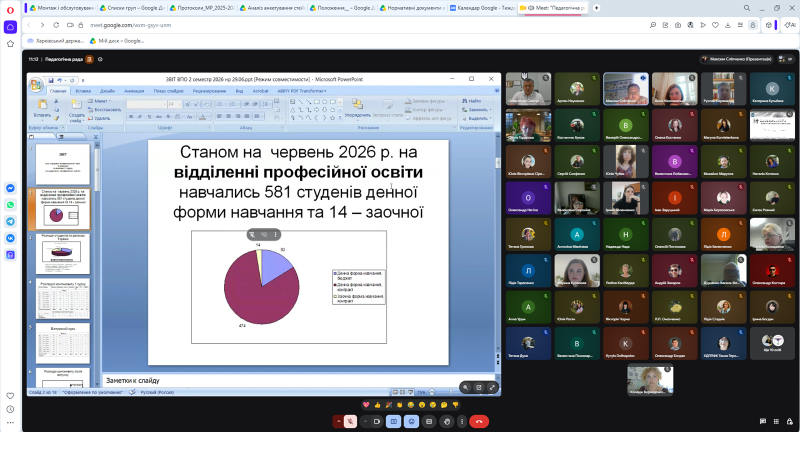Reload the page with refresh button
Screen dimensions: 800x450
56,25
